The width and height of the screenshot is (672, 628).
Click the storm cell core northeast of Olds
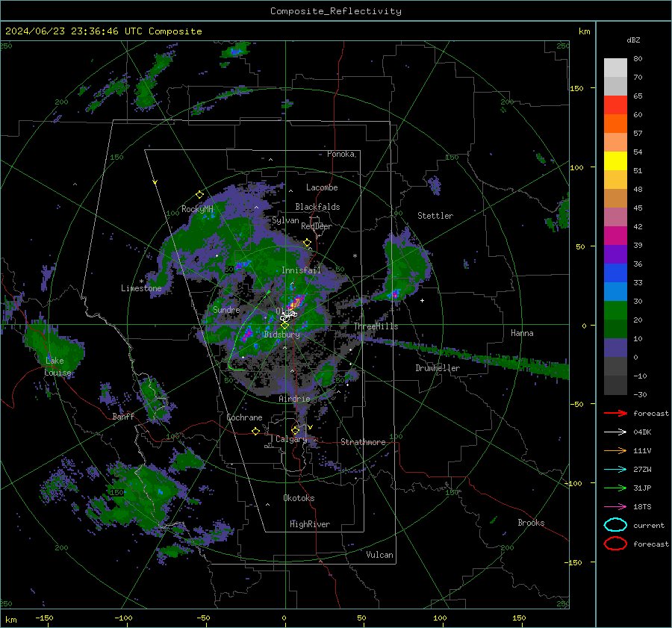click(296, 302)
